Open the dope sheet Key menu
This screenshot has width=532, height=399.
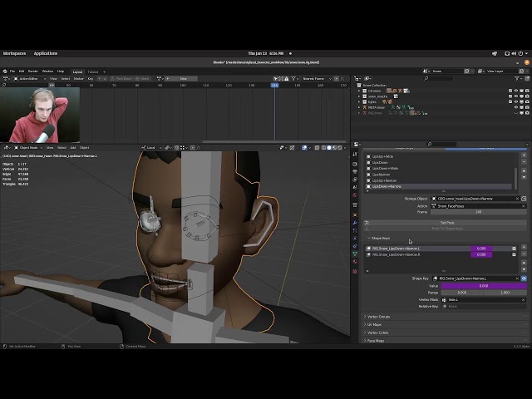point(91,79)
